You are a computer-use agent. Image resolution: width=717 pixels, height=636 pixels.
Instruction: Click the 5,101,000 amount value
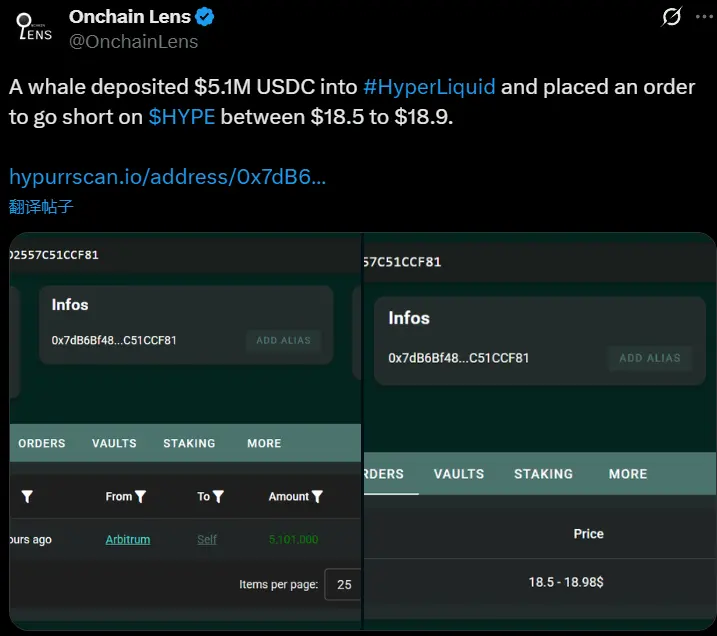click(x=293, y=540)
